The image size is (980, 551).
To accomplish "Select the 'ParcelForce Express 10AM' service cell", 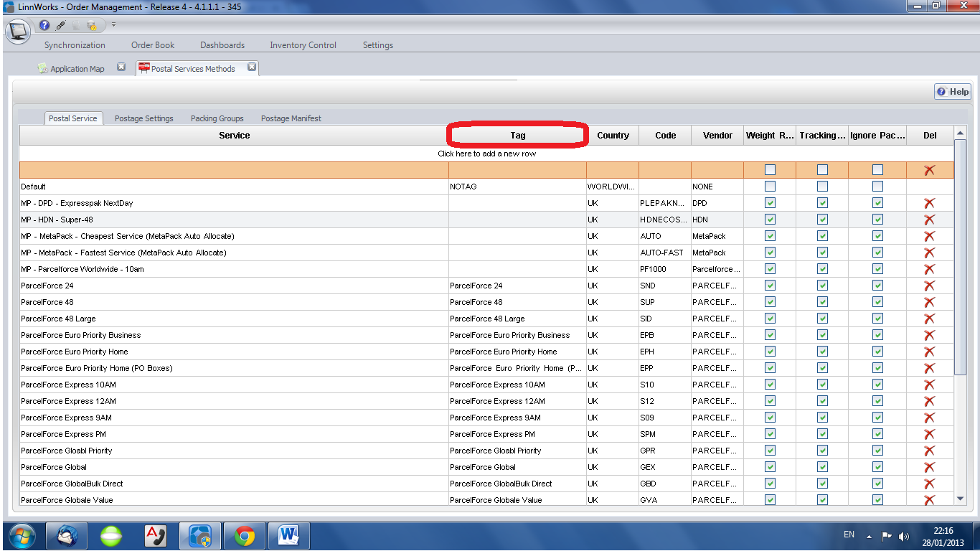I will point(234,385).
